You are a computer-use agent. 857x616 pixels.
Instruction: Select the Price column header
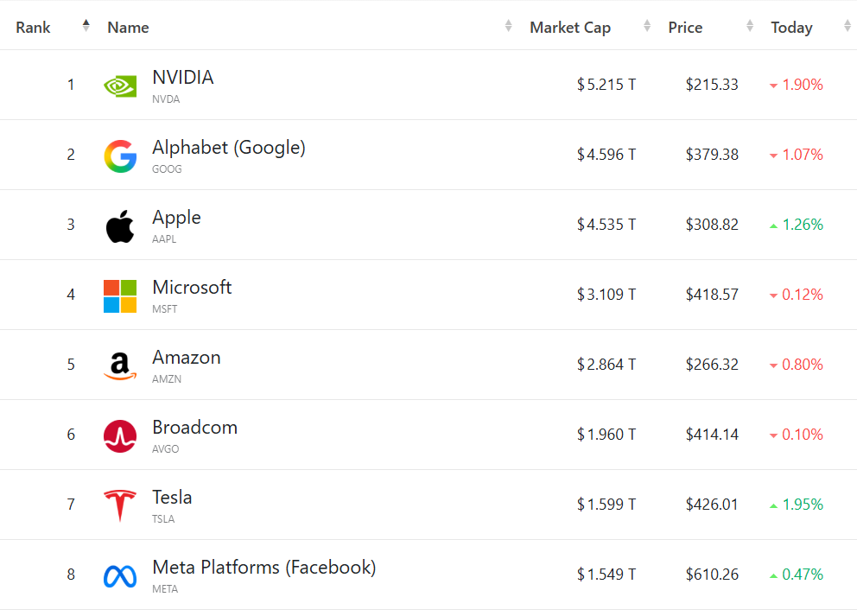685,28
